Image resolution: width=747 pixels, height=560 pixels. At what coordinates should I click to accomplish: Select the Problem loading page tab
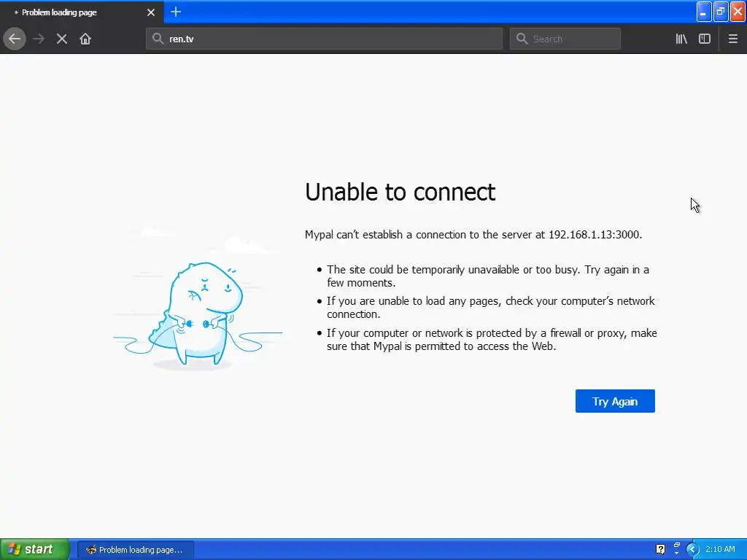coord(82,12)
